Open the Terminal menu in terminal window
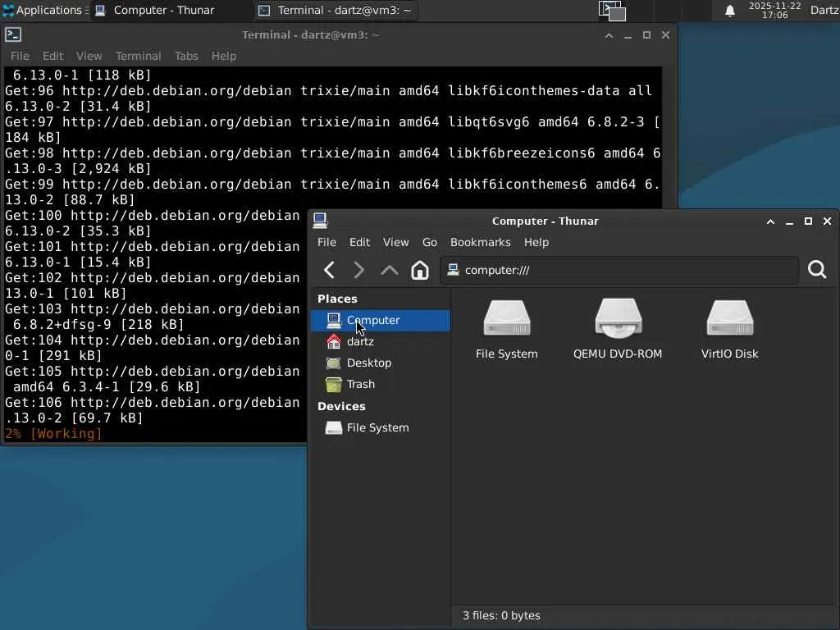This screenshot has width=840, height=630. coord(138,56)
